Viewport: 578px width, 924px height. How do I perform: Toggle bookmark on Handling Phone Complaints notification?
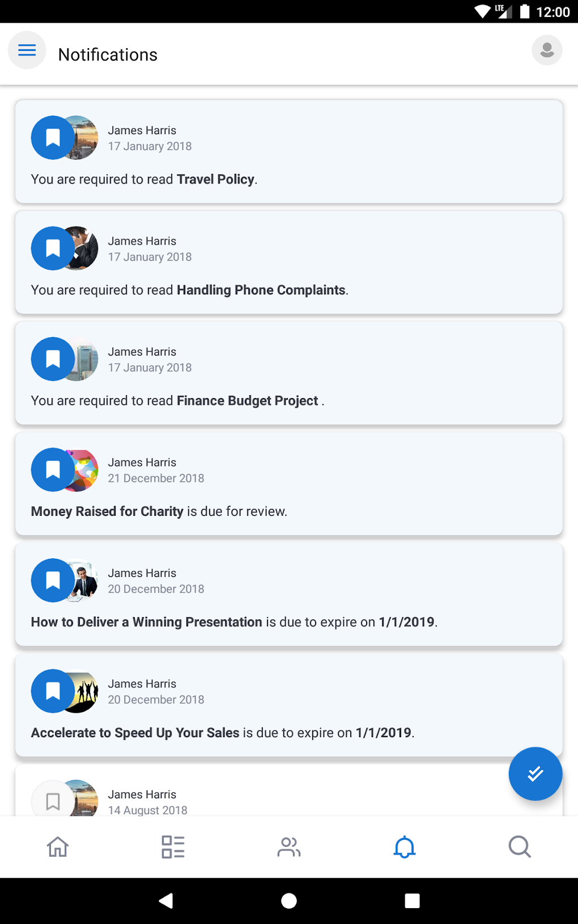[53, 249]
